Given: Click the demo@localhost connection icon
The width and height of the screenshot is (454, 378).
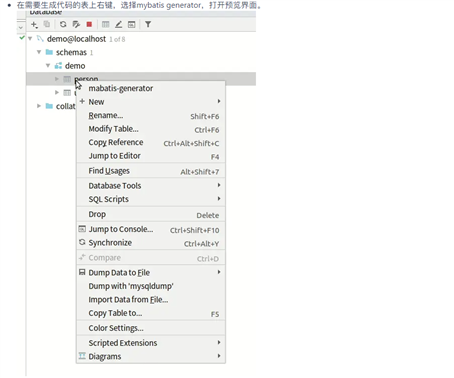Looking at the screenshot, I should [40, 39].
